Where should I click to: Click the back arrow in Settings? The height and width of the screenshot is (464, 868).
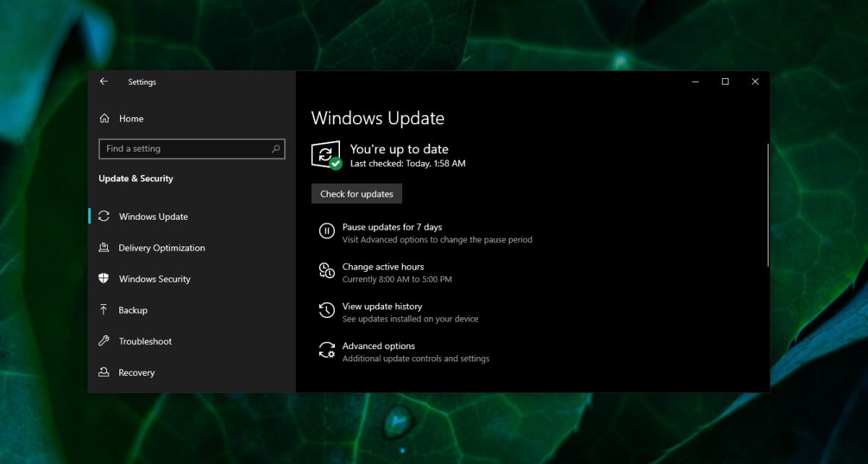(x=103, y=82)
